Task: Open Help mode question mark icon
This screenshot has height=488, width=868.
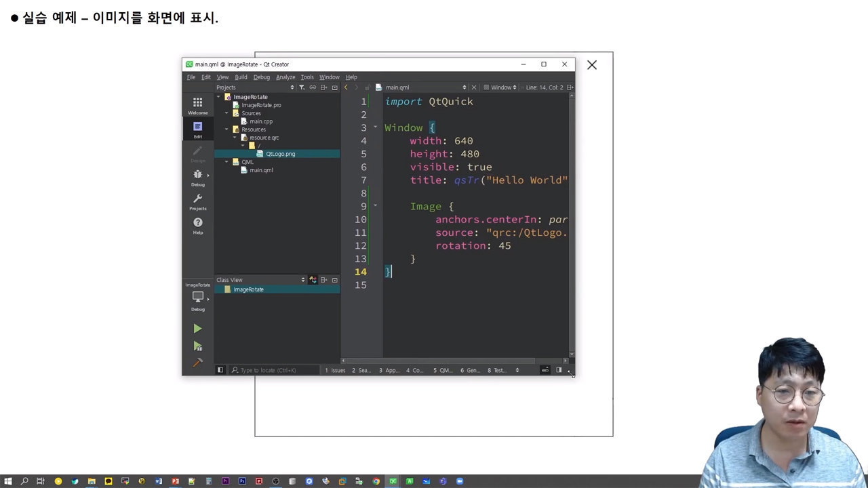Action: tap(197, 225)
